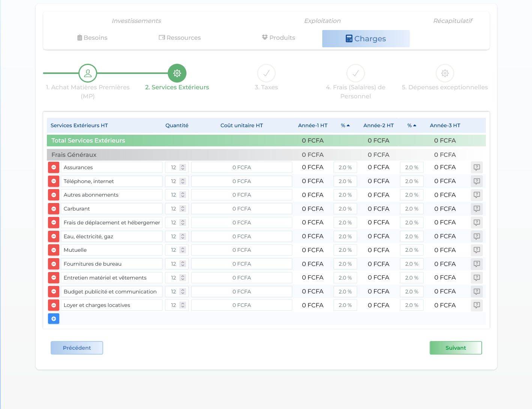532x409 pixels.
Task: Click the Précédent button
Action: pos(77,348)
